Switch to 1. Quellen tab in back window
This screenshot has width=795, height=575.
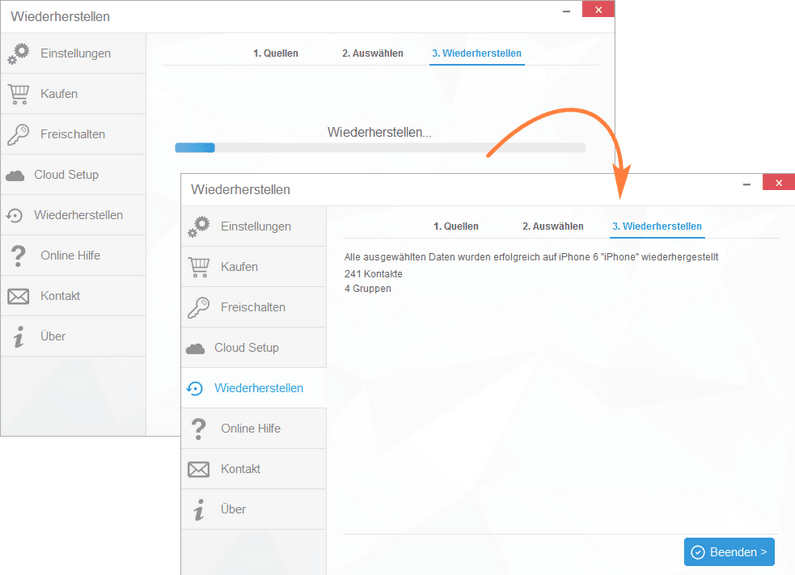point(276,53)
